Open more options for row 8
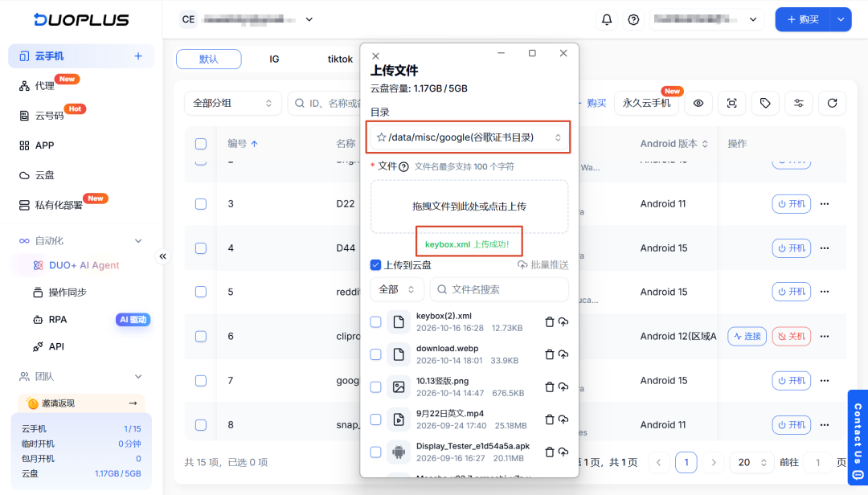 pyautogui.click(x=825, y=424)
